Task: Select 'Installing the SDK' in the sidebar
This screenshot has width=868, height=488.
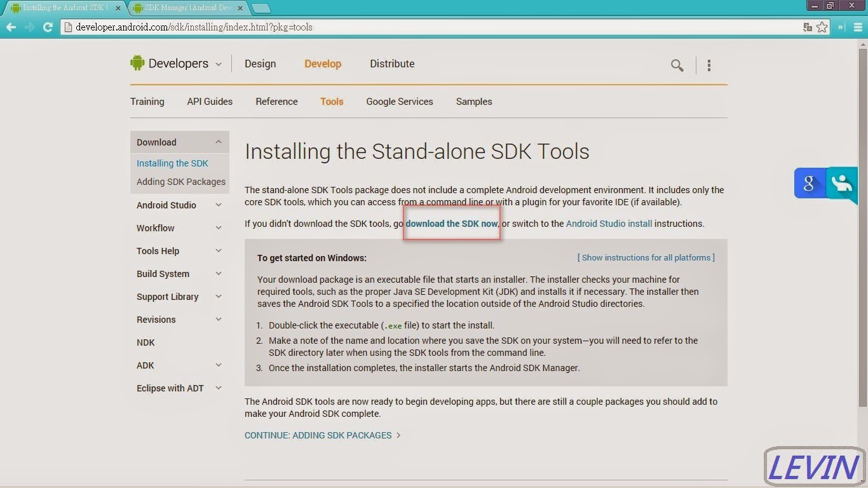Action: (x=172, y=163)
